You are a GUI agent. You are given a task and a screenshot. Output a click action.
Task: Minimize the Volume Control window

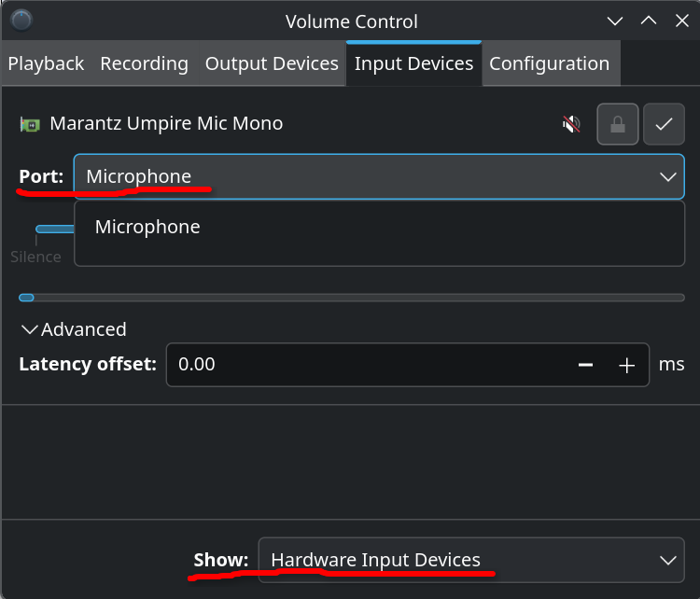(x=614, y=21)
